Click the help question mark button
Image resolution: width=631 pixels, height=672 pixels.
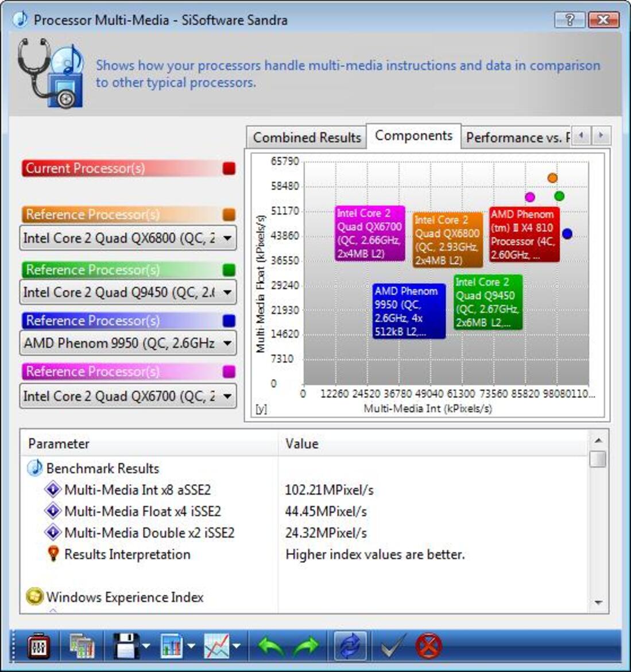570,20
